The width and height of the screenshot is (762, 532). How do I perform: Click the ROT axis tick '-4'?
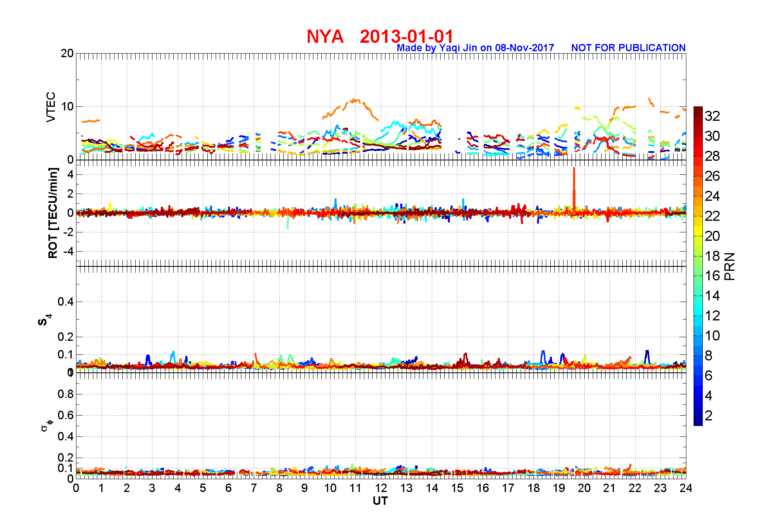coord(68,252)
